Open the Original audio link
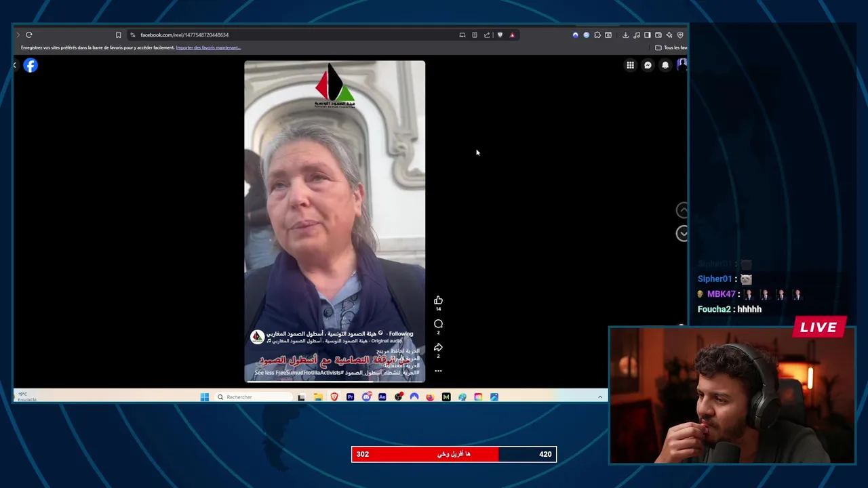This screenshot has width=868, height=488. [x=386, y=341]
